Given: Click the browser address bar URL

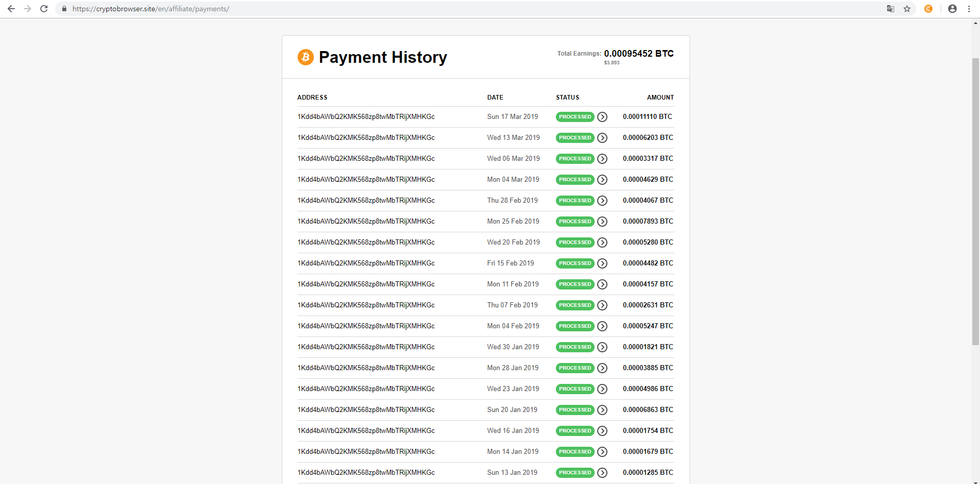Looking at the screenshot, I should click(151, 9).
